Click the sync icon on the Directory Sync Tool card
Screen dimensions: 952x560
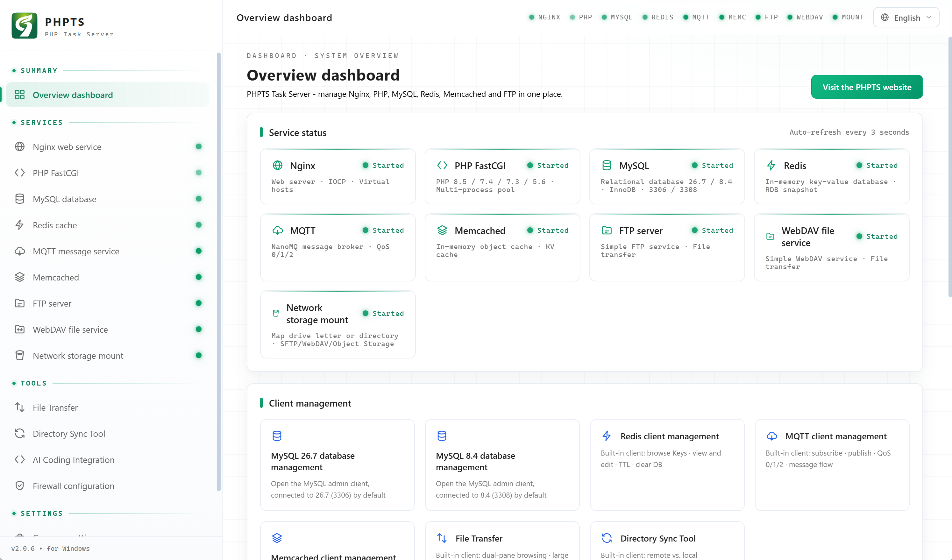[x=607, y=538]
